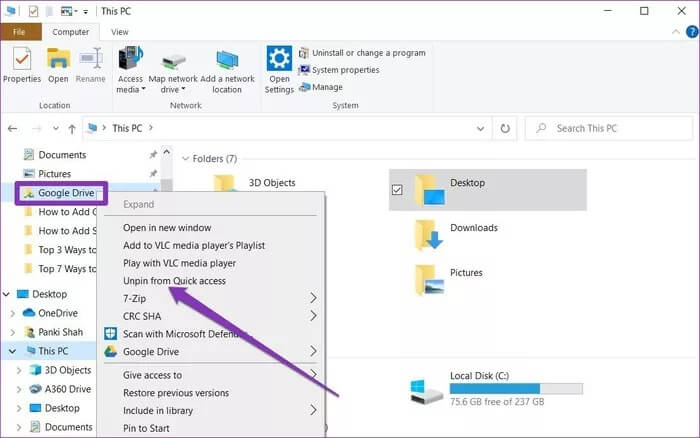Expand the Panki Shah tree node
This screenshot has width=700, height=438.
coord(12,332)
